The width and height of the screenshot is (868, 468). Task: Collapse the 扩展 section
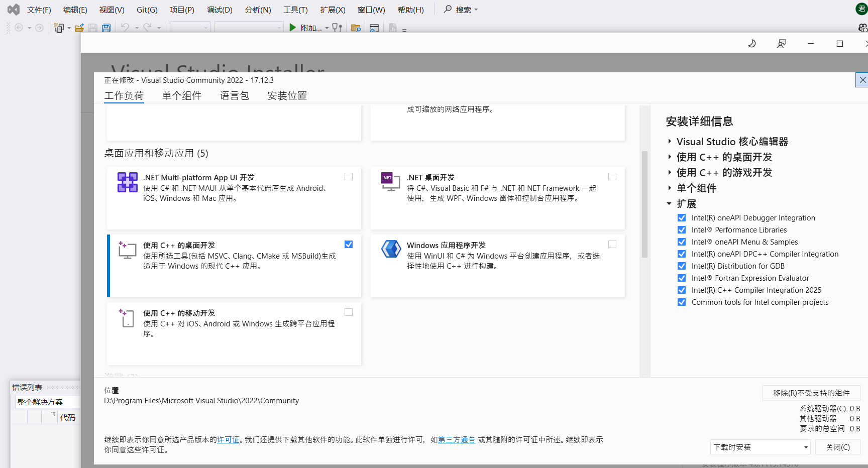pyautogui.click(x=670, y=204)
